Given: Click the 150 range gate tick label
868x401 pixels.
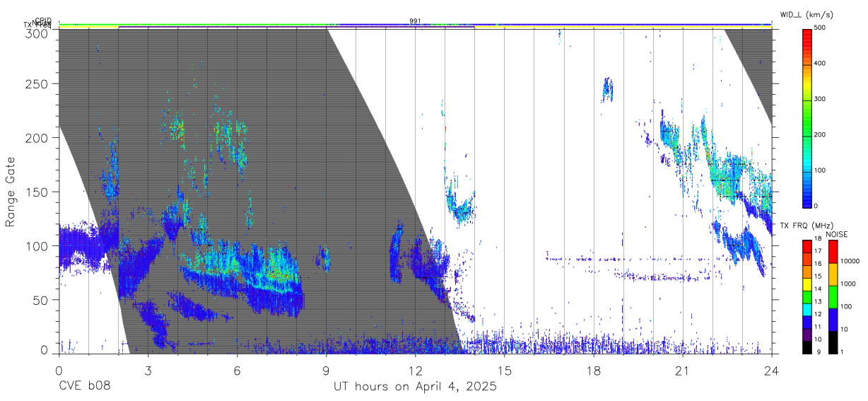Looking at the screenshot, I should [36, 192].
